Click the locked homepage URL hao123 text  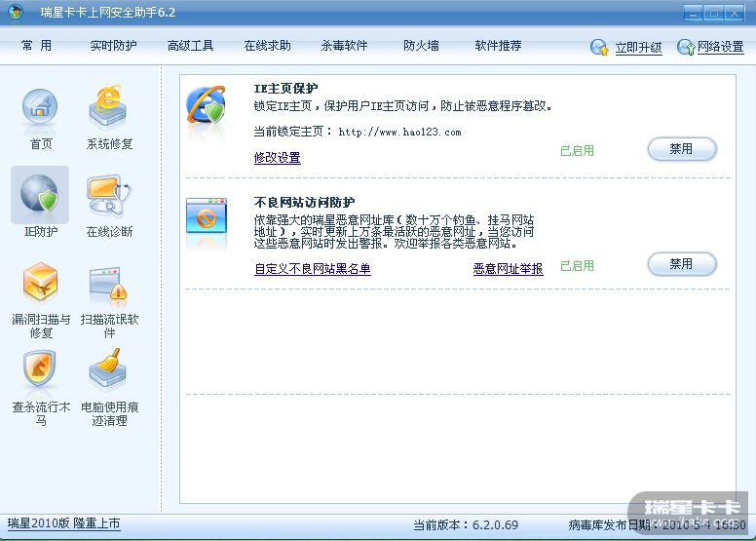pos(399,133)
